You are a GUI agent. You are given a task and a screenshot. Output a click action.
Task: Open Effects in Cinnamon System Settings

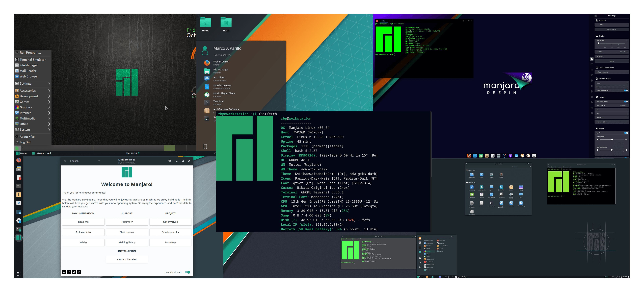click(x=481, y=175)
